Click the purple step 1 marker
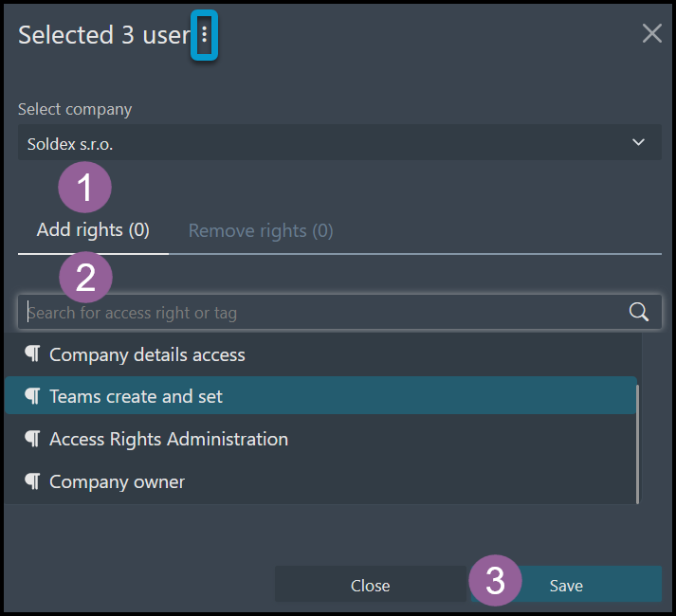 [x=85, y=187]
